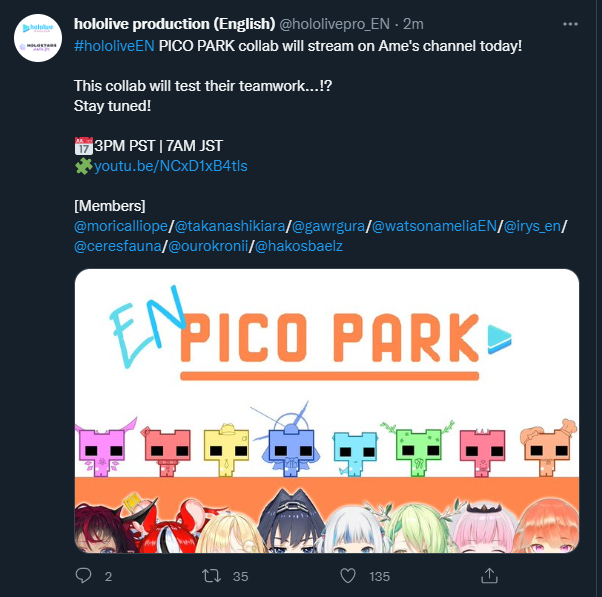Screen dimensions: 602x597
Task: Click the @irys_en mention
Action: 532,226
